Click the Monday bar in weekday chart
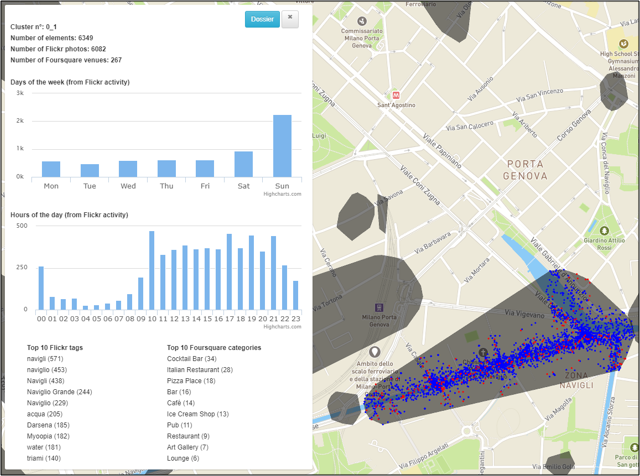640x476 pixels. tap(51, 169)
